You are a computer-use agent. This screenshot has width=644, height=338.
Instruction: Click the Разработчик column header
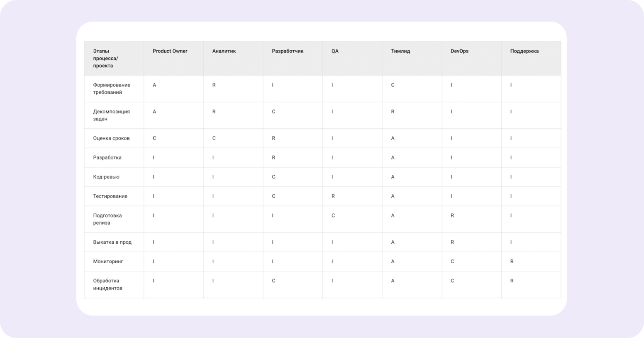click(288, 51)
